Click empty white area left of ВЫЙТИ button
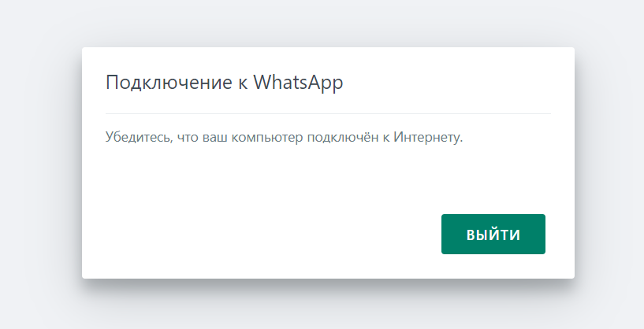The image size is (644, 329). click(x=262, y=234)
